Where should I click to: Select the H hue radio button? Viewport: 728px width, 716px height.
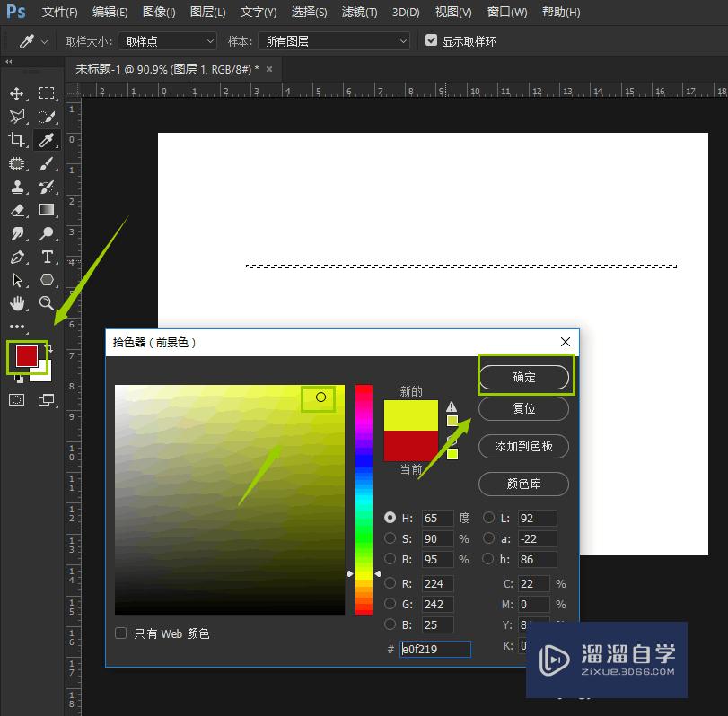coord(390,517)
